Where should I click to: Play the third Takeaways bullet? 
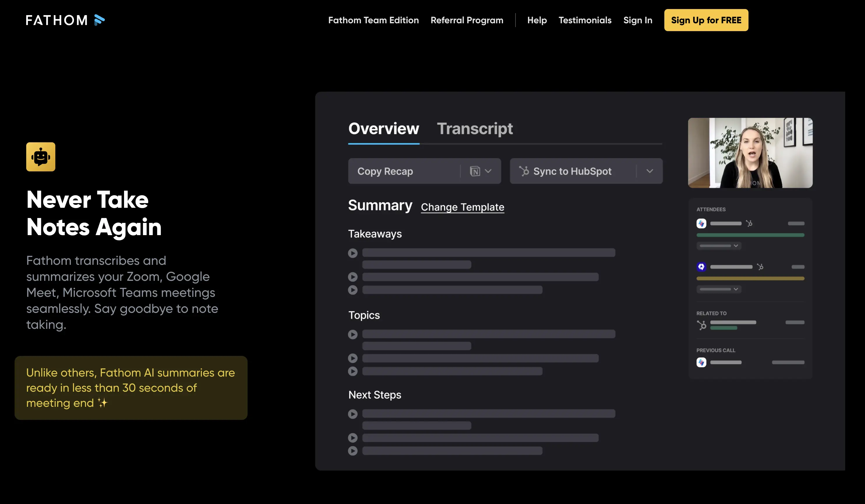(x=352, y=290)
